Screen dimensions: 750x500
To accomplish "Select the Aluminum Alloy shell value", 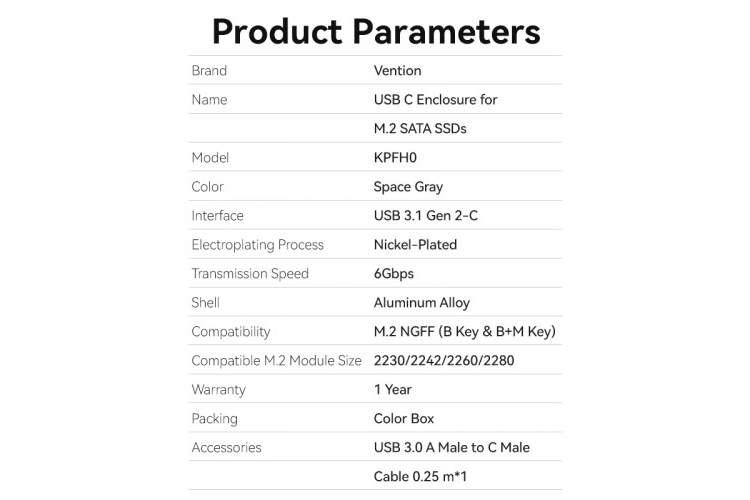I will pos(421,303).
